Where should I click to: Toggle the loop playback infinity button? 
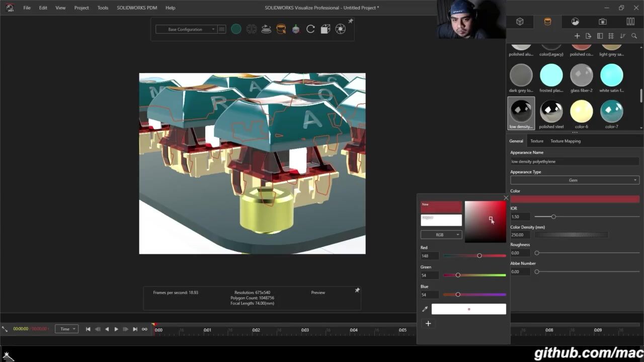pyautogui.click(x=144, y=329)
